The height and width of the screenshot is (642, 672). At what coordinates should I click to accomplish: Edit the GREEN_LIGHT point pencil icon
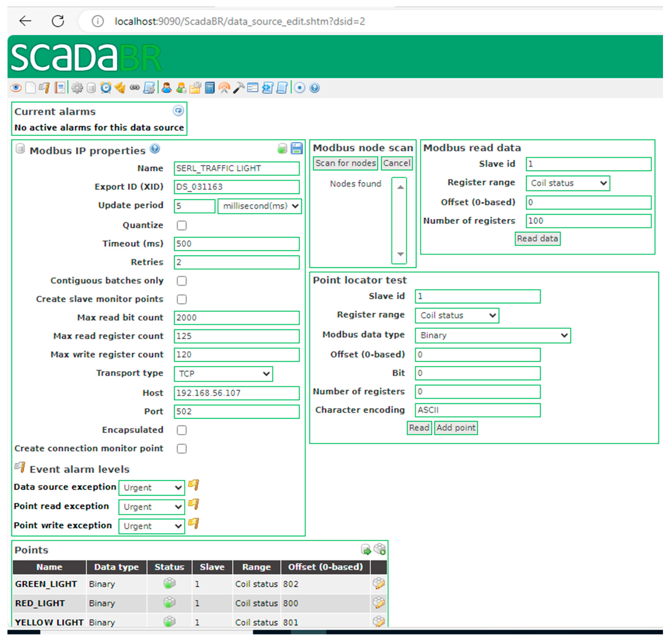point(379,584)
